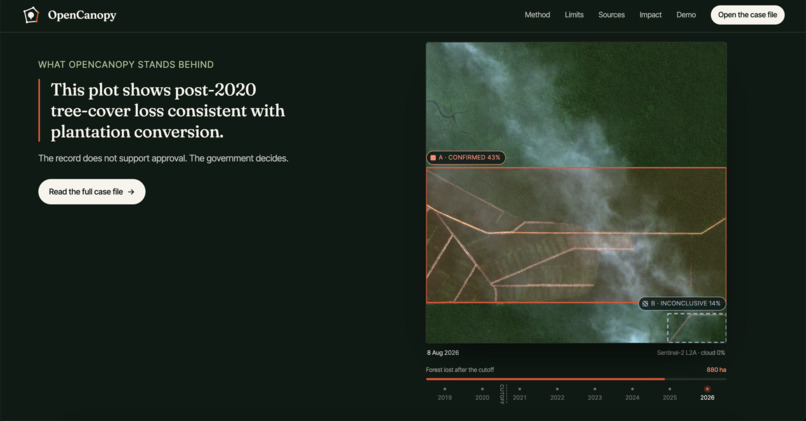The height and width of the screenshot is (421, 806).
Task: Select the 2021 timeline marker
Action: tap(520, 394)
